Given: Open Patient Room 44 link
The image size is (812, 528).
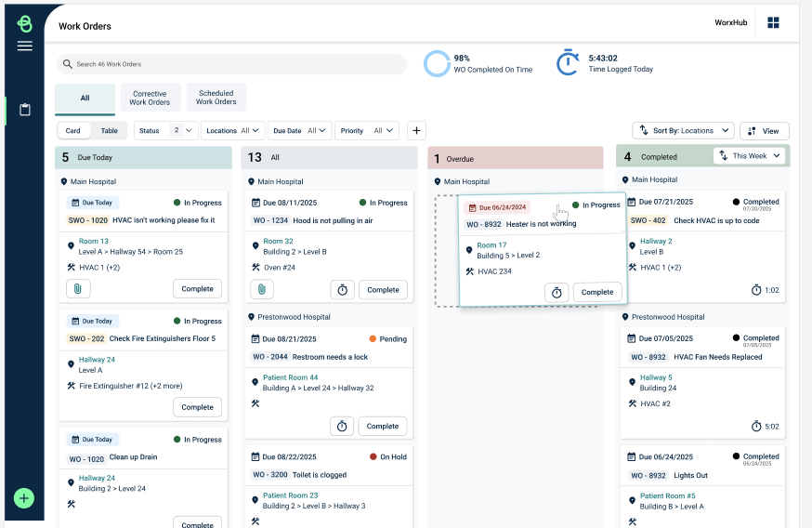Looking at the screenshot, I should pyautogui.click(x=291, y=377).
